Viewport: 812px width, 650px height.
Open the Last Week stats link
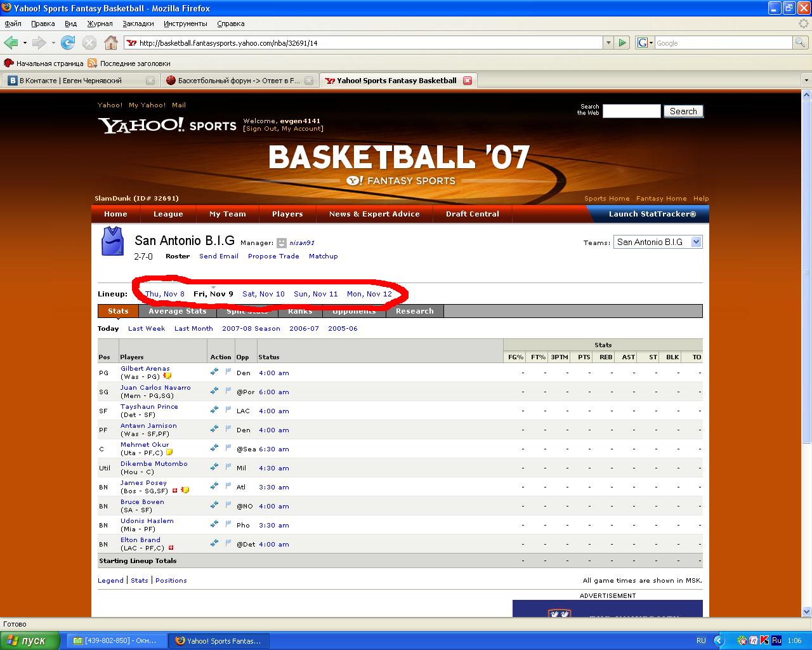[x=147, y=329]
